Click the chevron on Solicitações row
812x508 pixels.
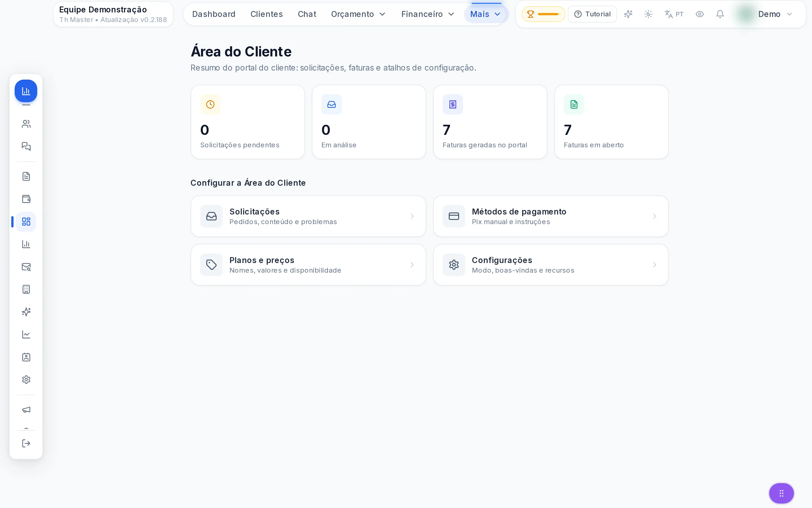(412, 216)
